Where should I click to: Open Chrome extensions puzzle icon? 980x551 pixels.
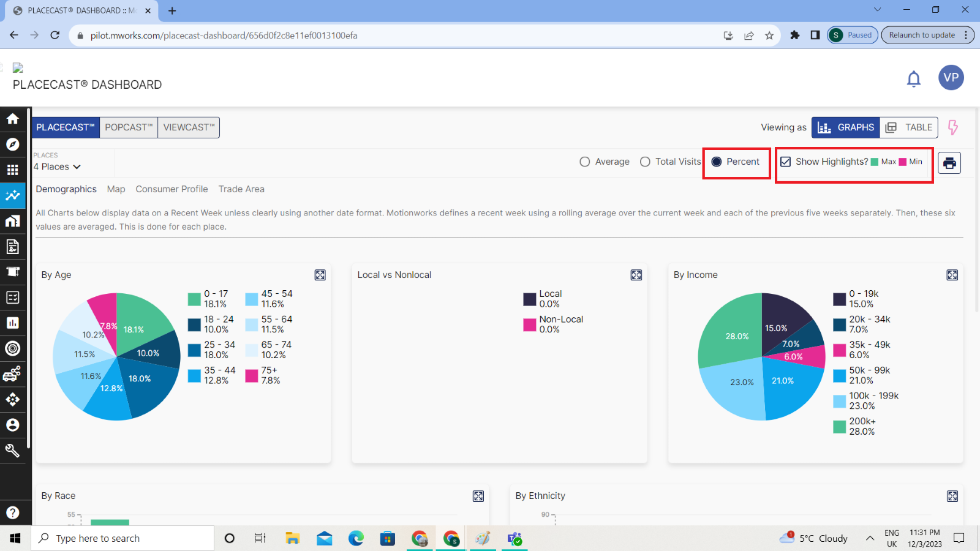click(x=795, y=35)
